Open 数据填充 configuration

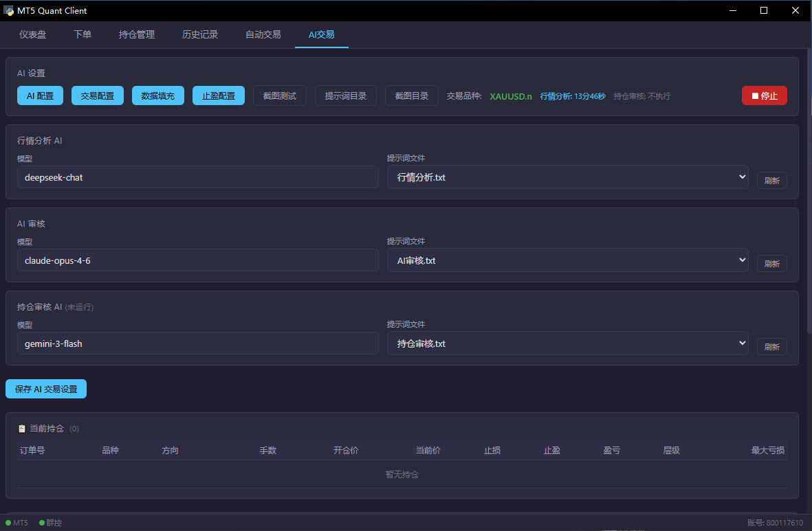click(157, 95)
